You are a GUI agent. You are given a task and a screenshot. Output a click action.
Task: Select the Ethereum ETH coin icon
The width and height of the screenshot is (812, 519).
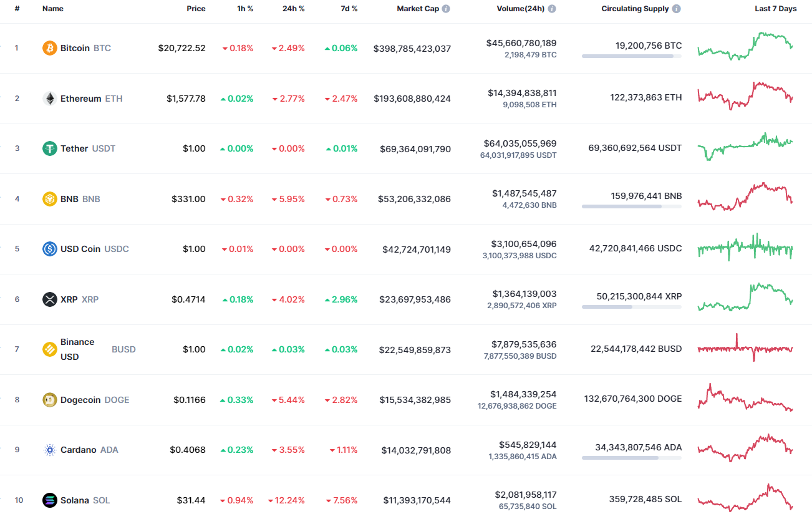[x=49, y=98]
